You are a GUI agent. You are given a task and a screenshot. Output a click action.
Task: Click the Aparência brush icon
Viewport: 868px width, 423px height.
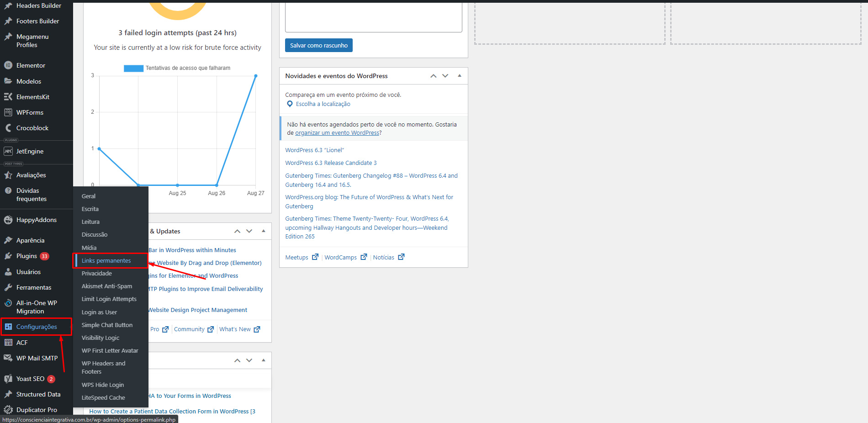(x=8, y=240)
